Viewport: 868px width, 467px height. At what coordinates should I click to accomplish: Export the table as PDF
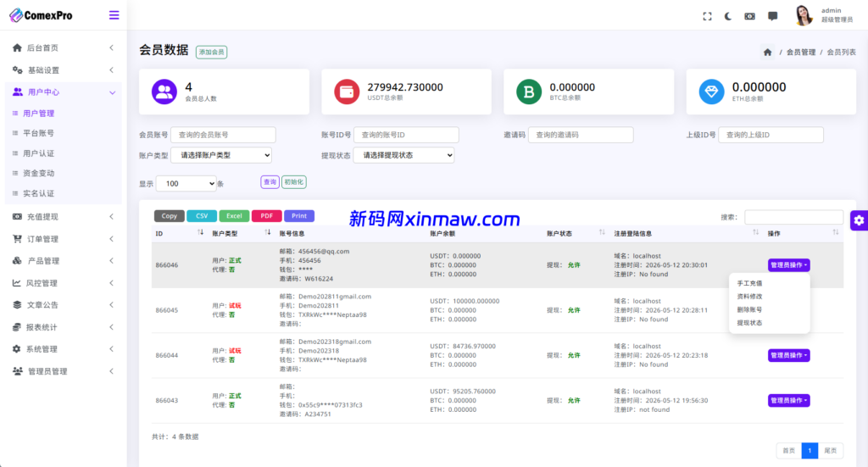(x=267, y=216)
